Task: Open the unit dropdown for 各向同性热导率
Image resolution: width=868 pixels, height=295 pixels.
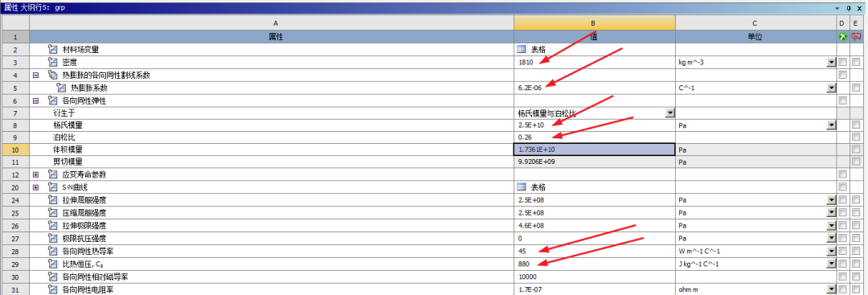Action: (831, 251)
